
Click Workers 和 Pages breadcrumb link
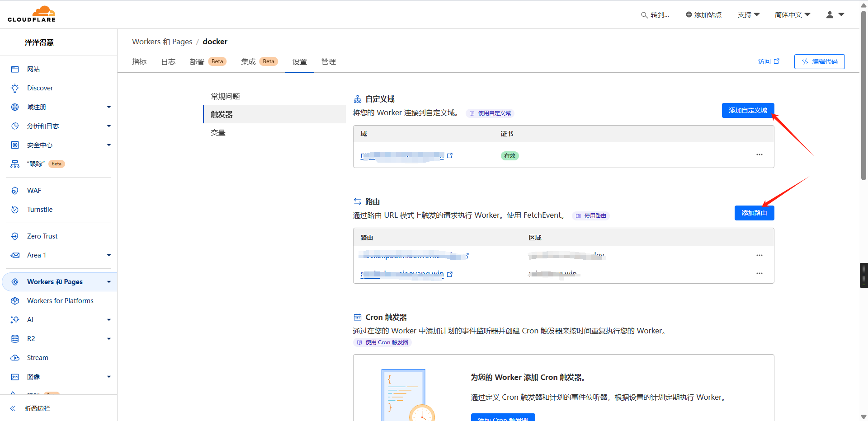click(162, 42)
